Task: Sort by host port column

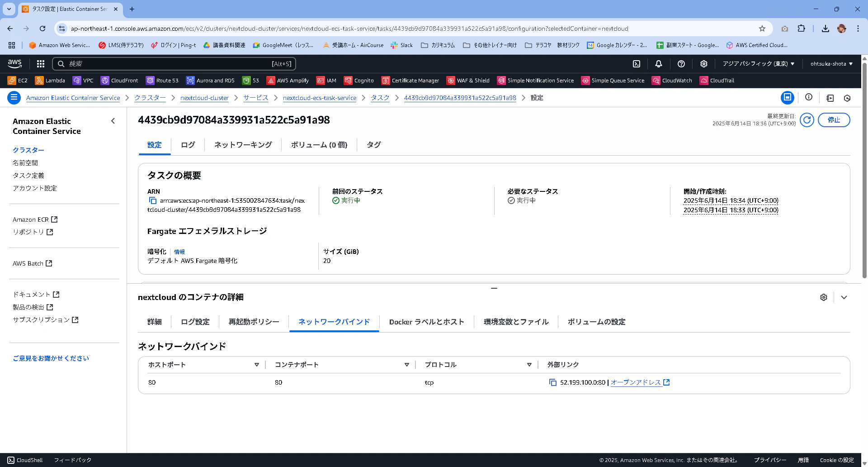Action: [256, 365]
